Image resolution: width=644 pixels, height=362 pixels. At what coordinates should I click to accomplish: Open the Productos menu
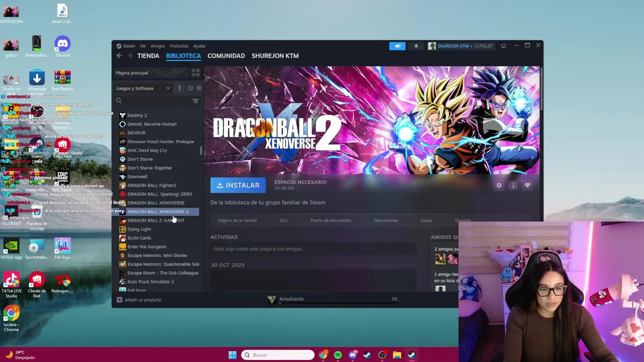pos(179,46)
